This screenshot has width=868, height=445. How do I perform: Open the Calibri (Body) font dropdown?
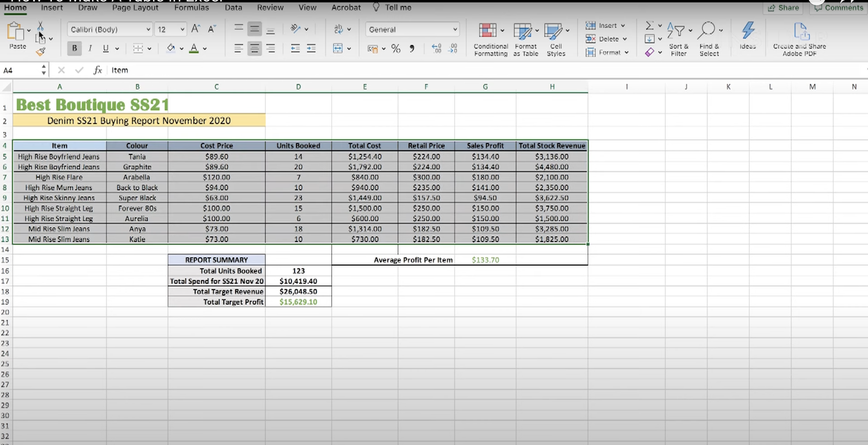coord(148,30)
